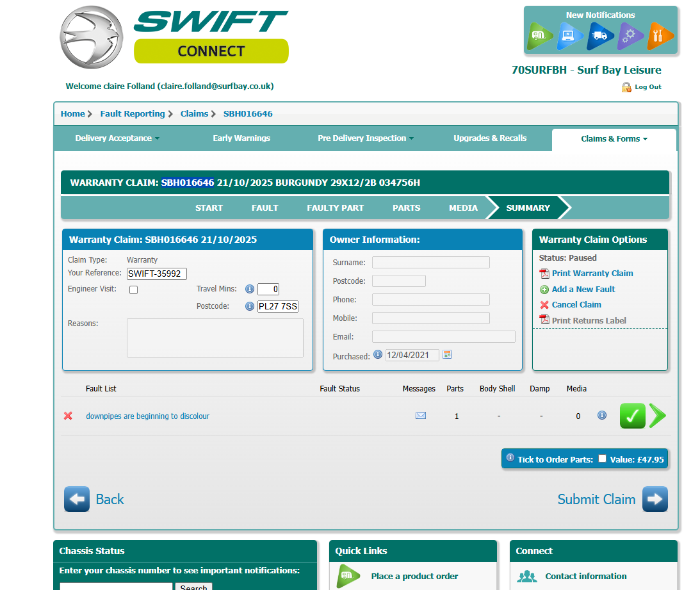Click the Claims breadcrumb link
Image resolution: width=700 pixels, height=590 pixels.
click(x=194, y=114)
